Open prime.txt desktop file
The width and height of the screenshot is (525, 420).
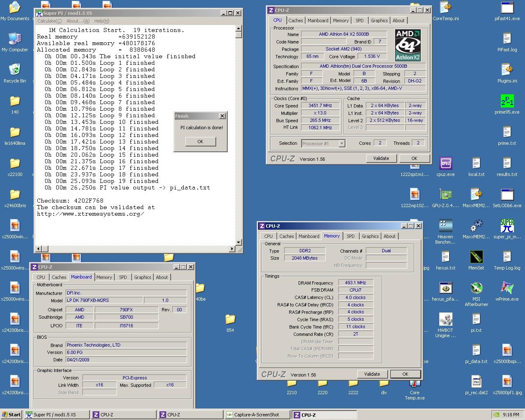507,135
